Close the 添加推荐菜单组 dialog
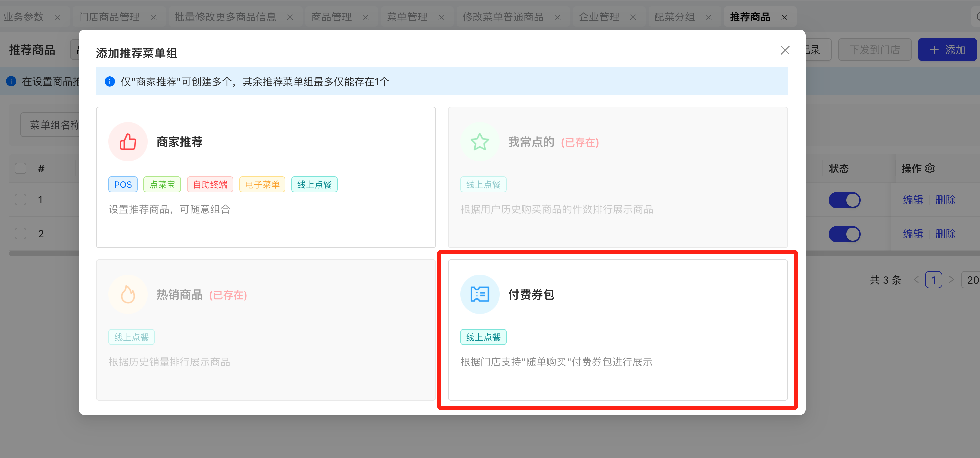 pos(785,50)
